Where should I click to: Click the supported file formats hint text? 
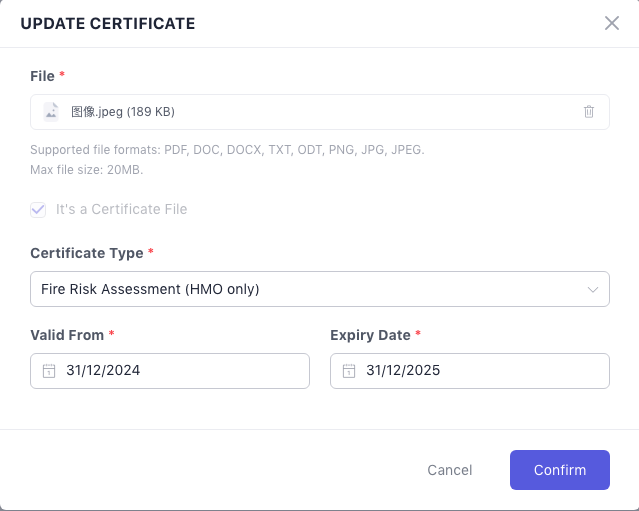(227, 150)
